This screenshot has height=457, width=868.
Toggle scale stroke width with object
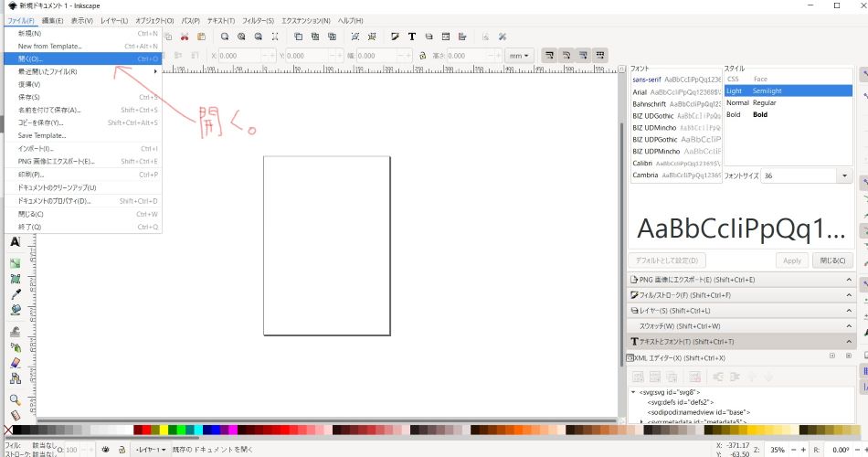549,55
